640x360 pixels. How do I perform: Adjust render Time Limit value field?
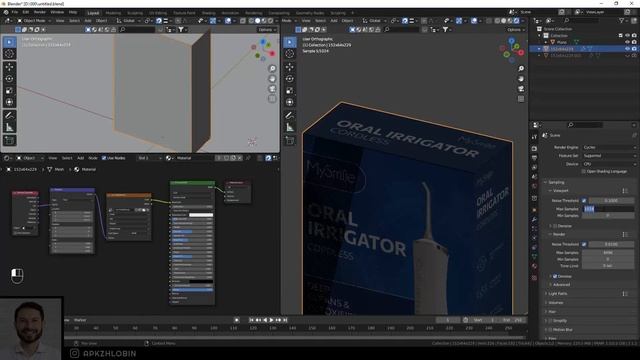click(607, 266)
